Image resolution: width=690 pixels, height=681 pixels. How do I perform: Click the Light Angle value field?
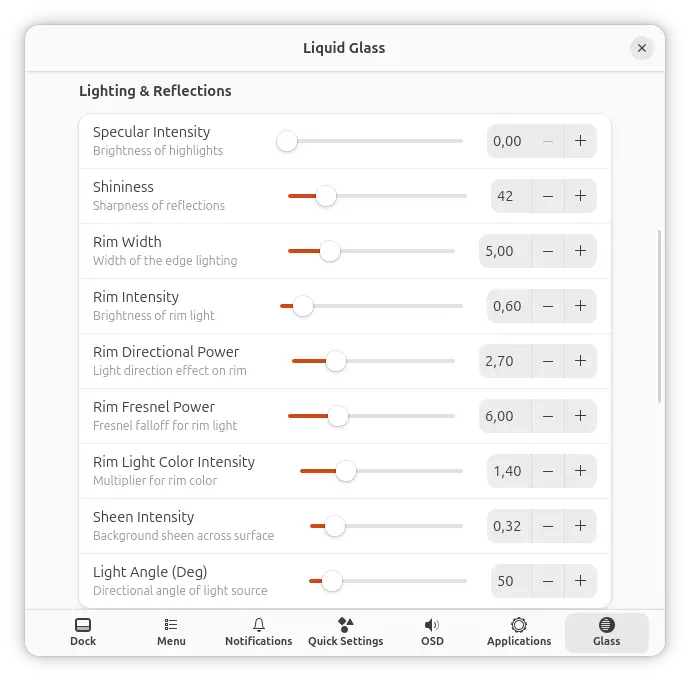click(511, 581)
